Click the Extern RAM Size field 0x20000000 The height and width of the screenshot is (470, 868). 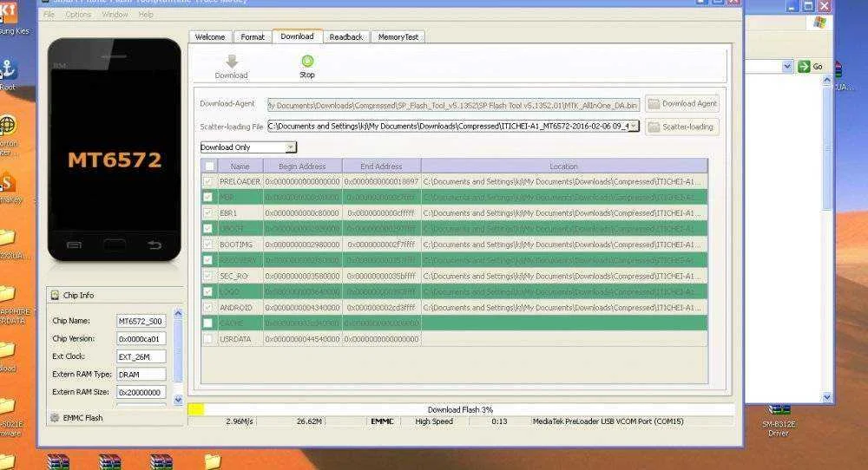click(141, 392)
